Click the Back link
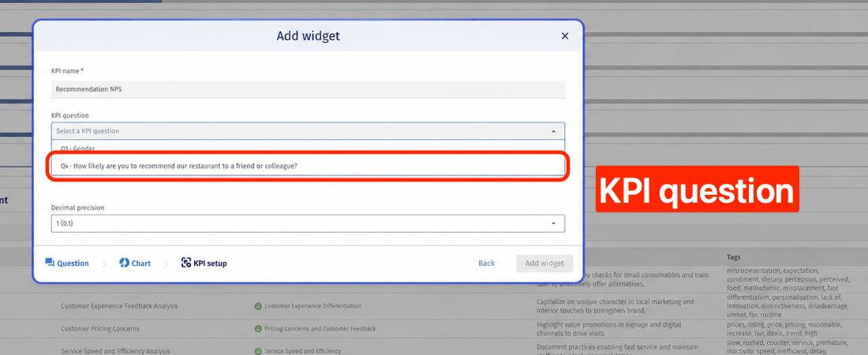868x355 pixels. tap(487, 263)
